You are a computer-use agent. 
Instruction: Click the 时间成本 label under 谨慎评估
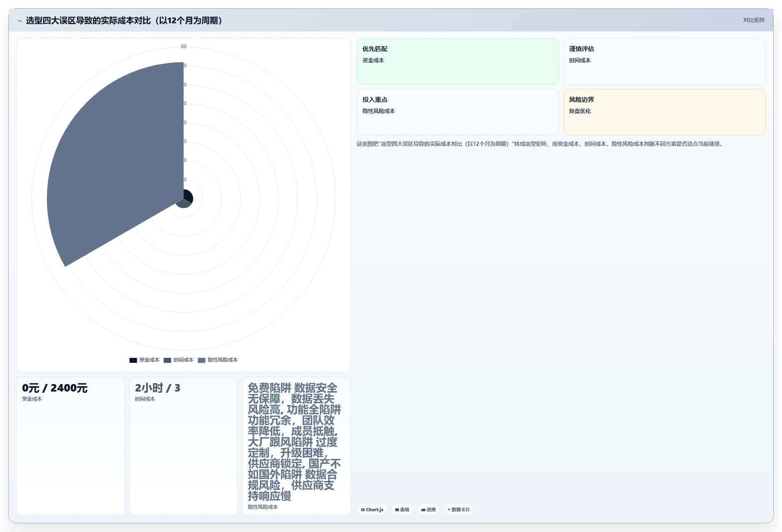(x=580, y=60)
